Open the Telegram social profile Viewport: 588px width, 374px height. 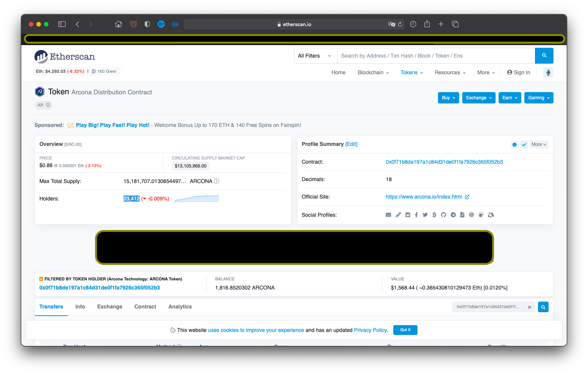pyautogui.click(x=453, y=215)
